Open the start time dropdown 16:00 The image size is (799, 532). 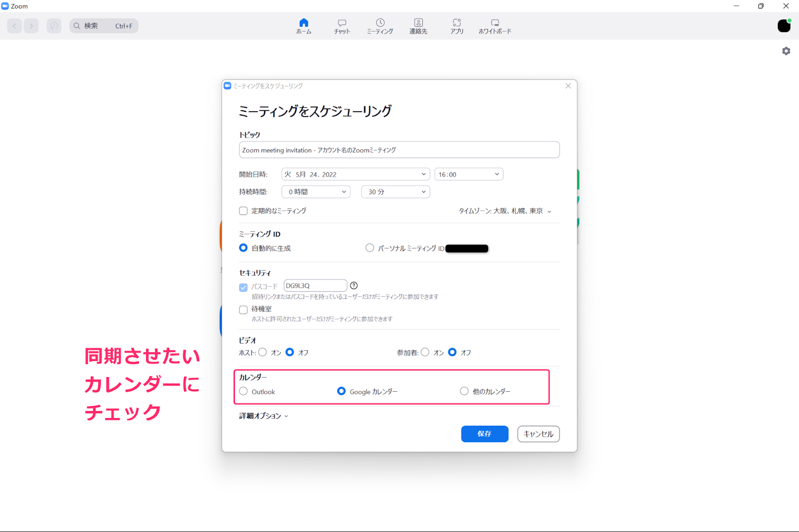coord(468,174)
